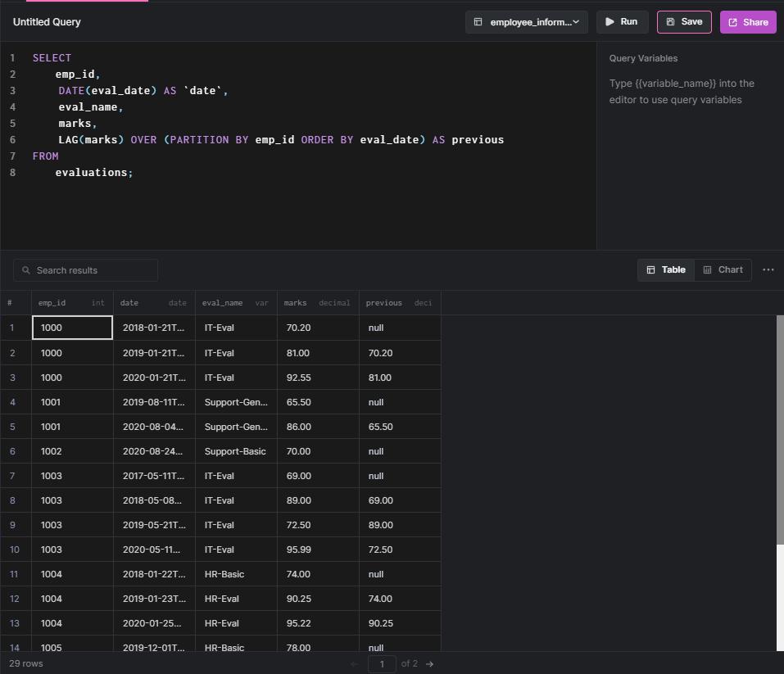Switch to Chart view
The height and width of the screenshot is (674, 784).
coord(723,270)
